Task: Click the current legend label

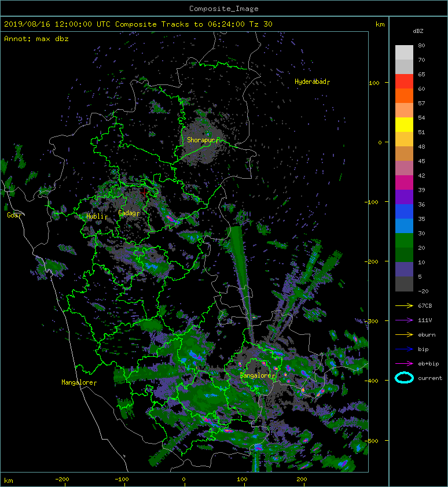Action: (430, 378)
